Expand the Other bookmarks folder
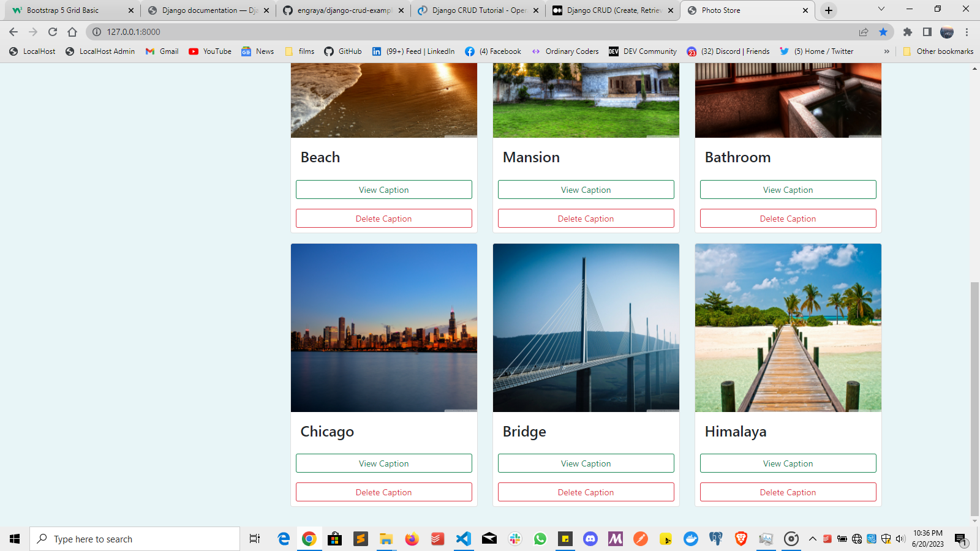The height and width of the screenshot is (551, 980). coord(938,51)
